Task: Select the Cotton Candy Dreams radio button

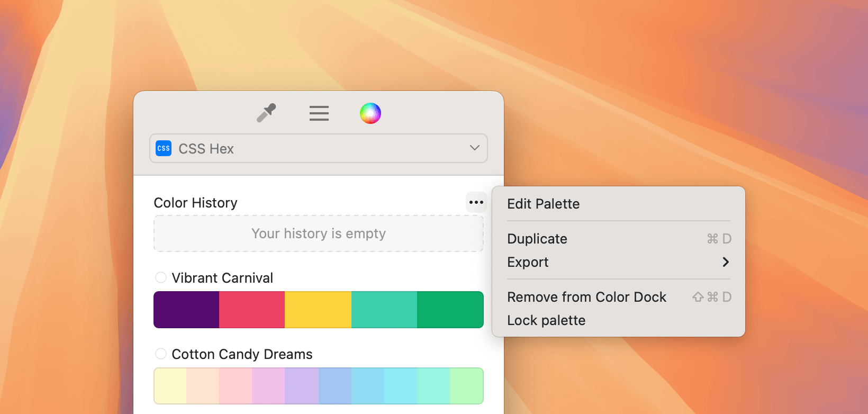Action: [161, 354]
